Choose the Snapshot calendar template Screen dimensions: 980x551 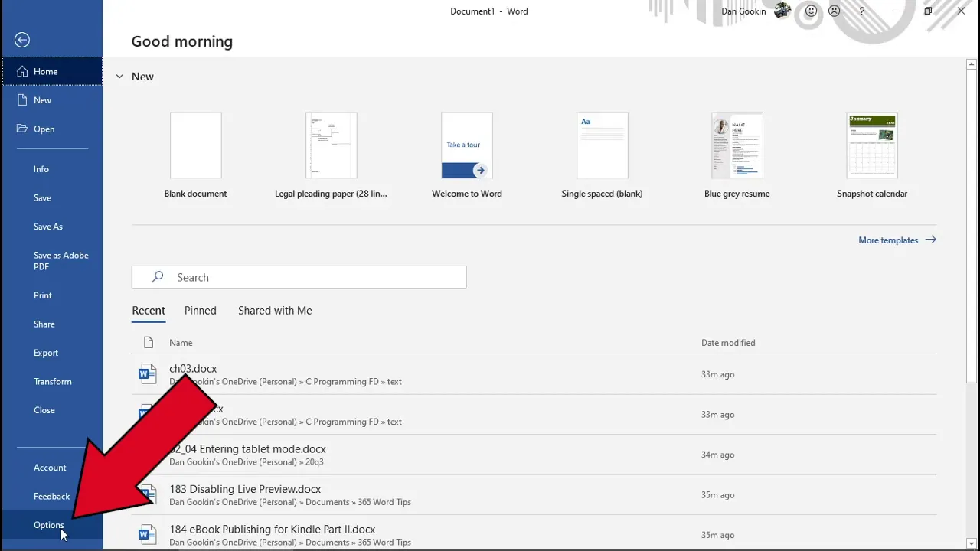(872, 156)
